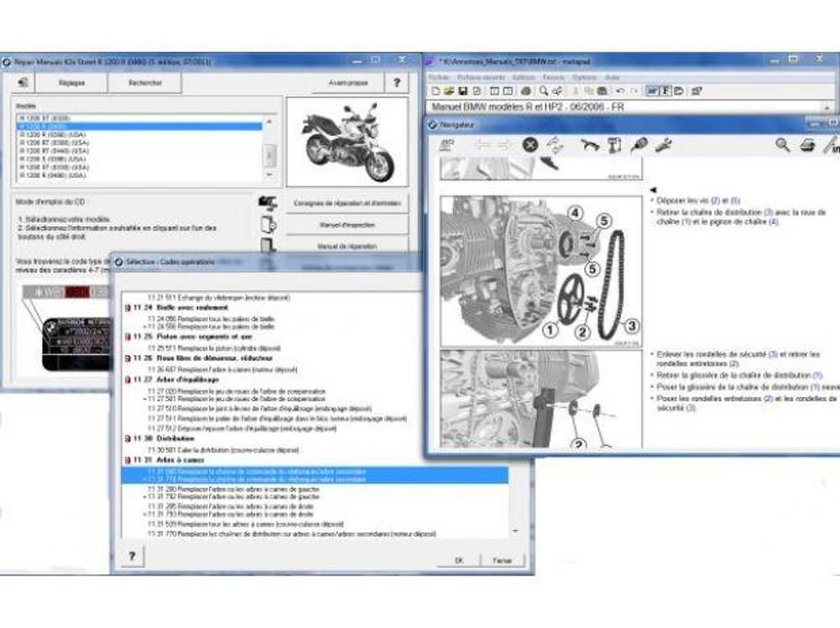Click the torque wrench icon in Navigateur toolbar
The width and height of the screenshot is (840, 628).
[589, 144]
